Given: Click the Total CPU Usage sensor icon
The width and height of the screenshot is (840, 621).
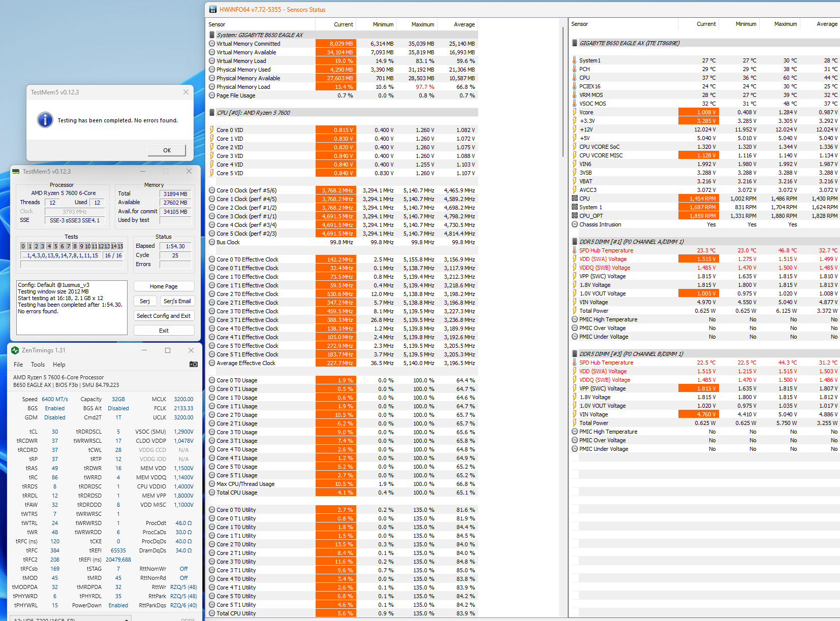Looking at the screenshot, I should [x=212, y=493].
